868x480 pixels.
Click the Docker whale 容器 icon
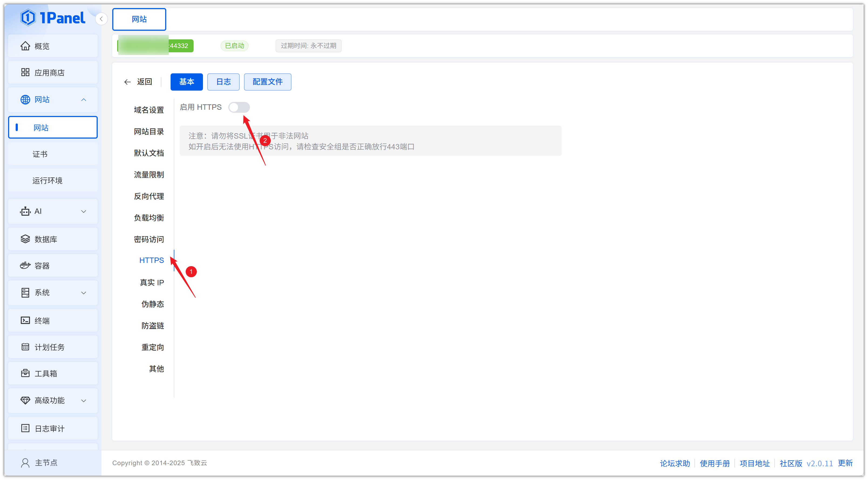(x=25, y=266)
